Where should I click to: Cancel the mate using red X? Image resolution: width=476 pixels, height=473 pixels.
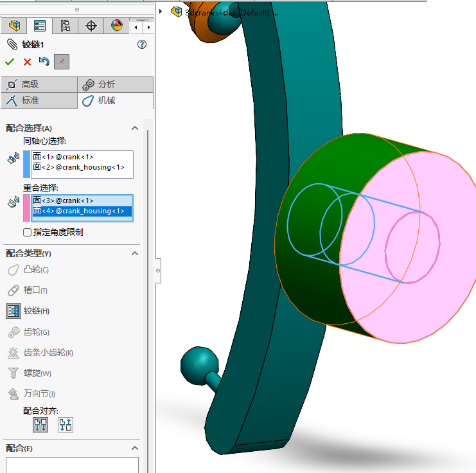click(x=27, y=62)
